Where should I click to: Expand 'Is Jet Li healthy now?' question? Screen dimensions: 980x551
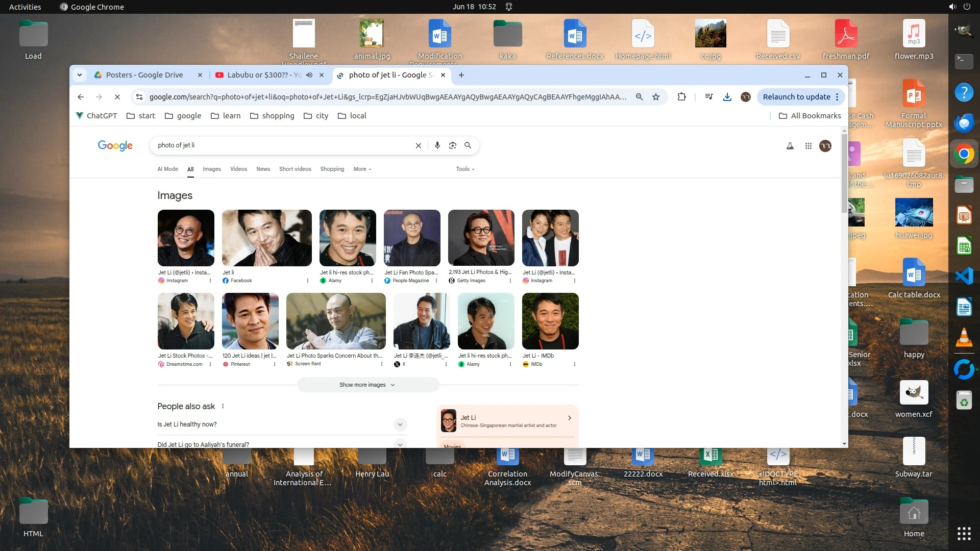[400, 424]
